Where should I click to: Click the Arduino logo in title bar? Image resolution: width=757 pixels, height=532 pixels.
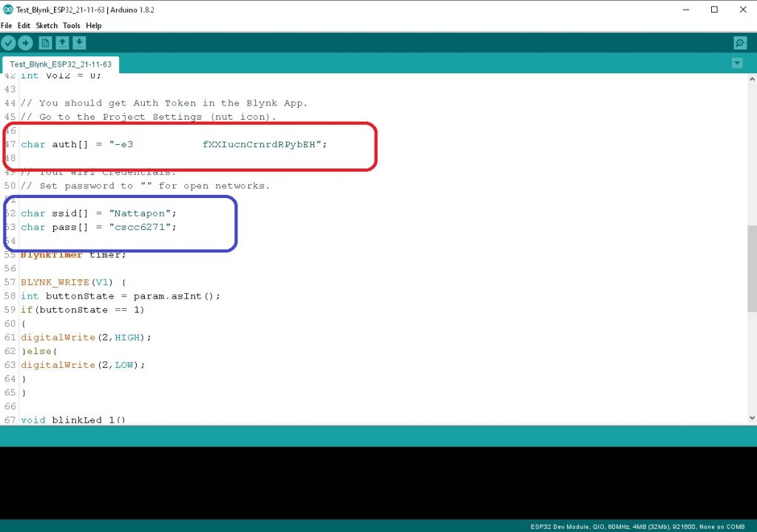pos(7,9)
